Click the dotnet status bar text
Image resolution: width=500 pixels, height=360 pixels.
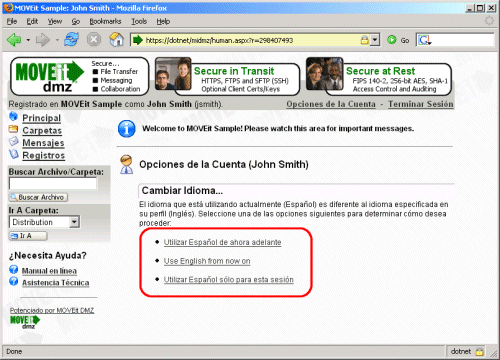click(461, 351)
